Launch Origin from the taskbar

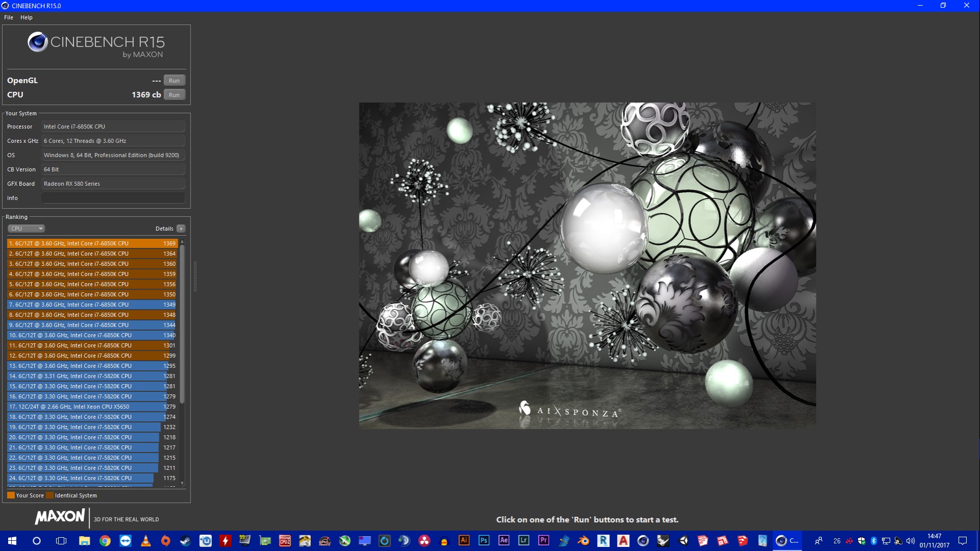pos(165,541)
